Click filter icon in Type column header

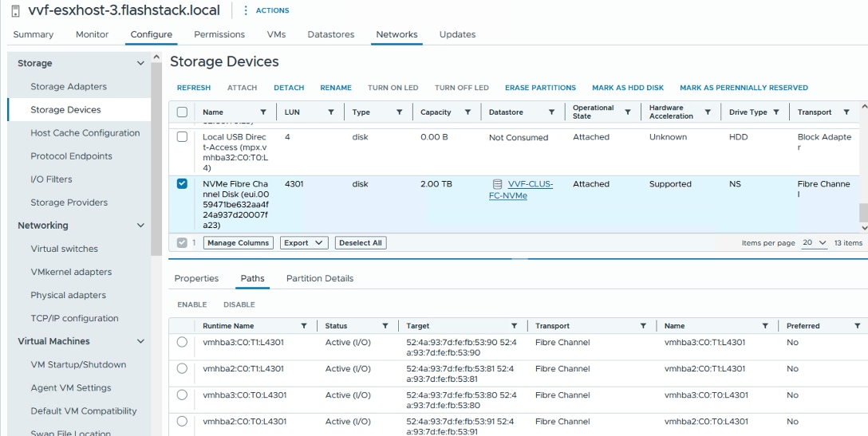click(x=399, y=112)
